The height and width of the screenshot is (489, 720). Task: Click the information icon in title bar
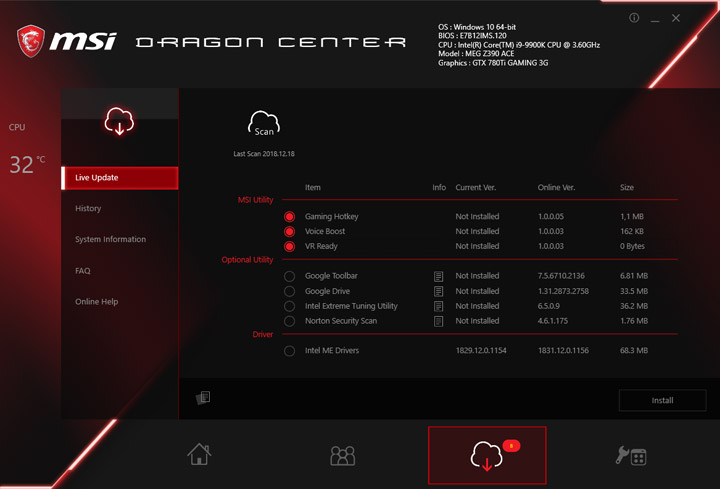pyautogui.click(x=634, y=18)
